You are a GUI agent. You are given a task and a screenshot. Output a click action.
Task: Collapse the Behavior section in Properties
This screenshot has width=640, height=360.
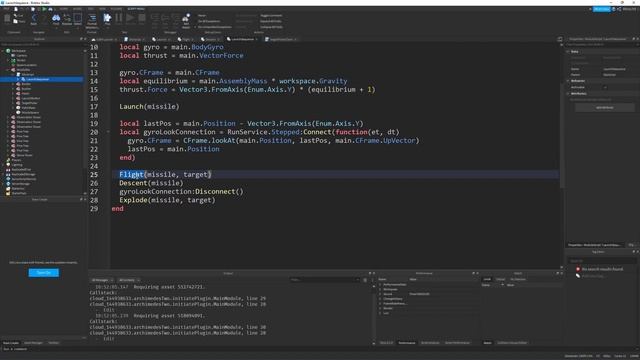[568, 81]
